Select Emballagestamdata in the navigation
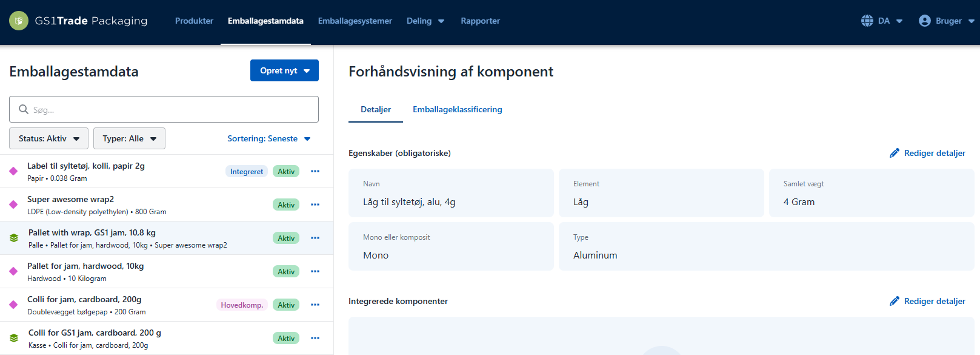 pos(265,21)
